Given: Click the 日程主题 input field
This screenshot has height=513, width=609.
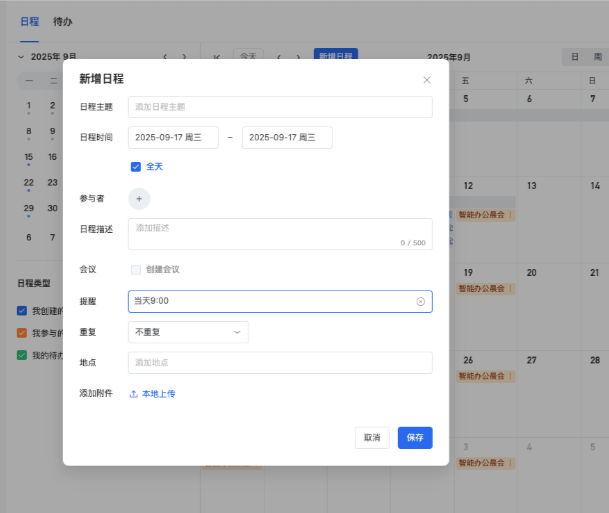Looking at the screenshot, I should pos(280,107).
